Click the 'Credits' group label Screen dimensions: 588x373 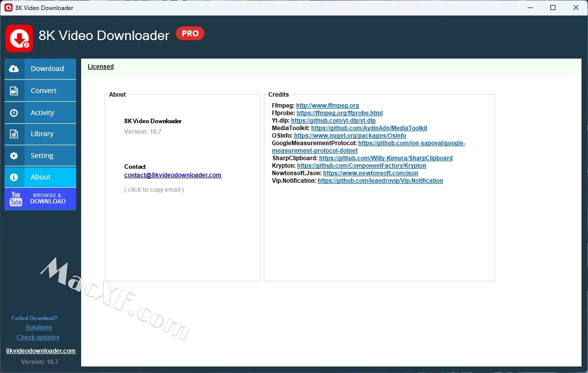tap(278, 95)
